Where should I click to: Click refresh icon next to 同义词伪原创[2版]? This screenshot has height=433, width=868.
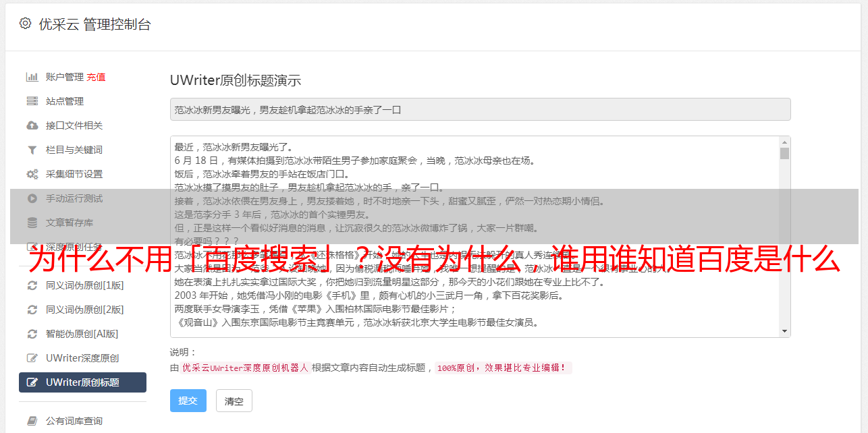coord(32,310)
